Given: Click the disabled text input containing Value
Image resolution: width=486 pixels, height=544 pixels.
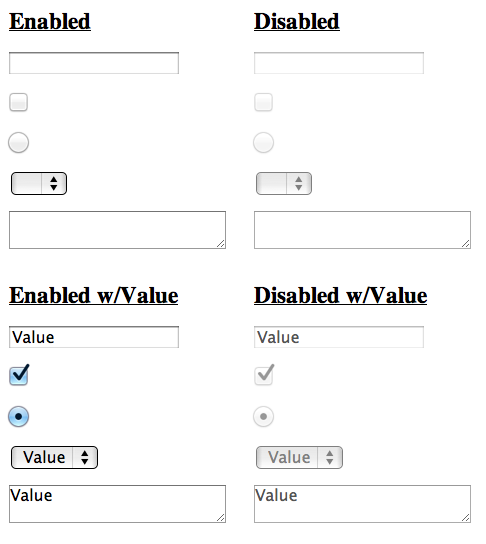Looking at the screenshot, I should (x=339, y=337).
